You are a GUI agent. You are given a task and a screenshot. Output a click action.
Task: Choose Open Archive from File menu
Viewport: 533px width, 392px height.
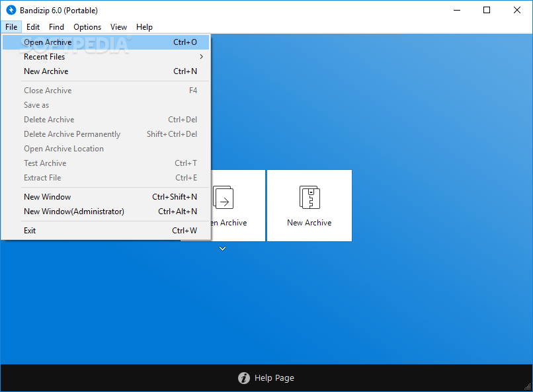[106, 42]
